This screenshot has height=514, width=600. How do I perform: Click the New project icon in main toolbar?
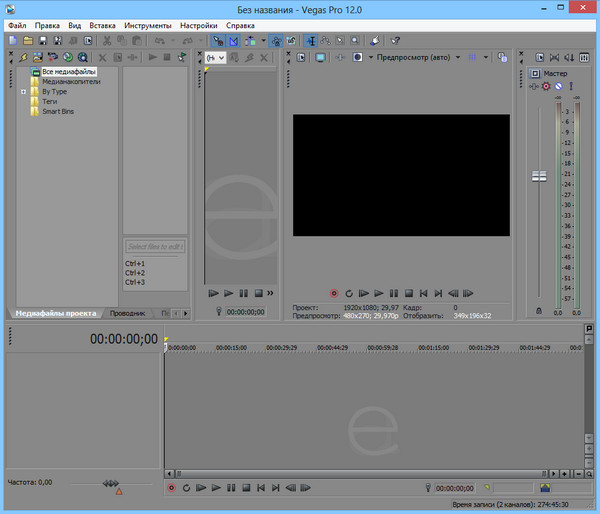point(11,40)
